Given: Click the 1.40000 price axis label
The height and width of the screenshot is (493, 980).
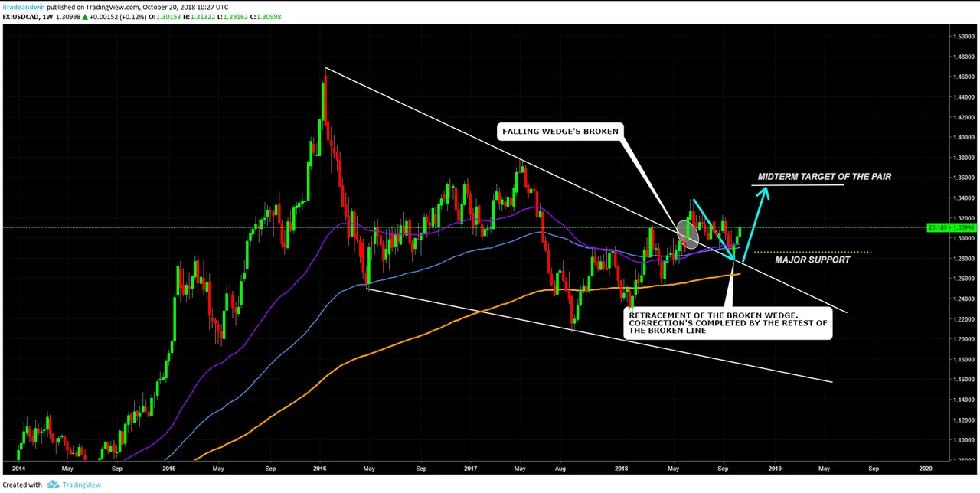Looking at the screenshot, I should point(963,138).
